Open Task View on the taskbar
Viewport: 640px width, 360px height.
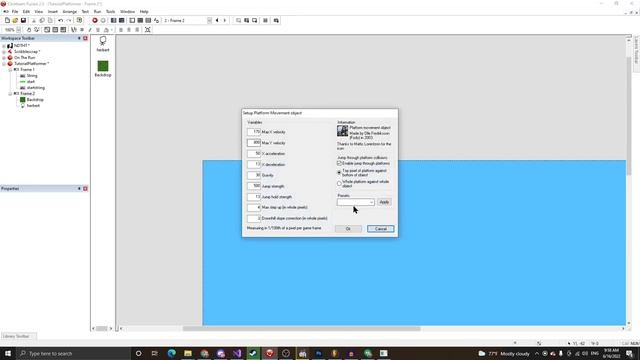[x=155, y=353]
